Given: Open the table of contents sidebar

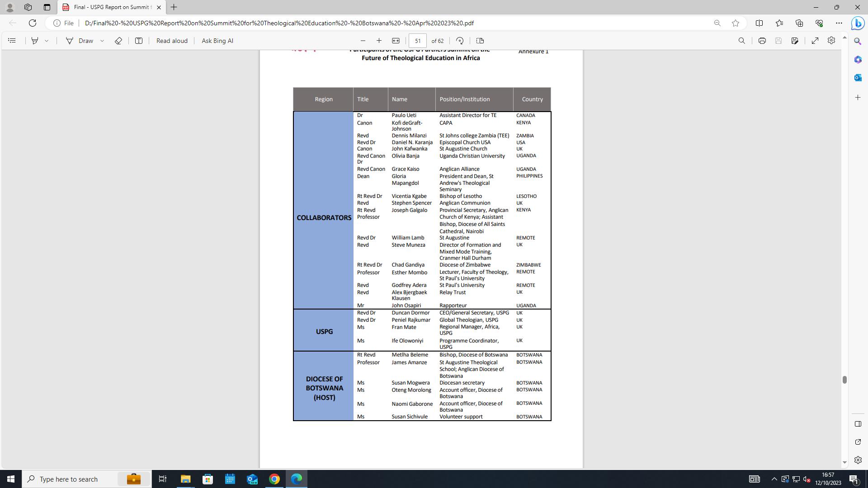Looking at the screenshot, I should coord(12,41).
